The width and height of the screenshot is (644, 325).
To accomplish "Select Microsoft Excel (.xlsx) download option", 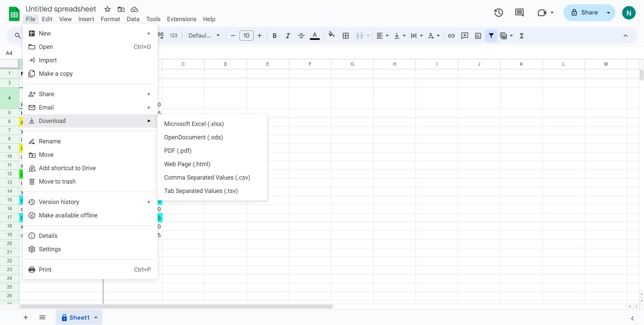I will 194,124.
